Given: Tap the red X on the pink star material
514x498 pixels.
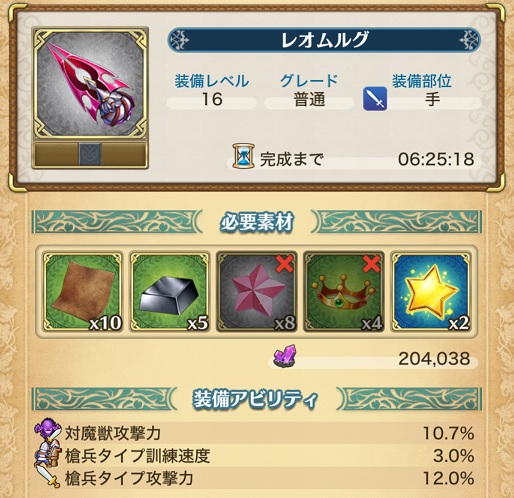Looking at the screenshot, I should pos(284,264).
